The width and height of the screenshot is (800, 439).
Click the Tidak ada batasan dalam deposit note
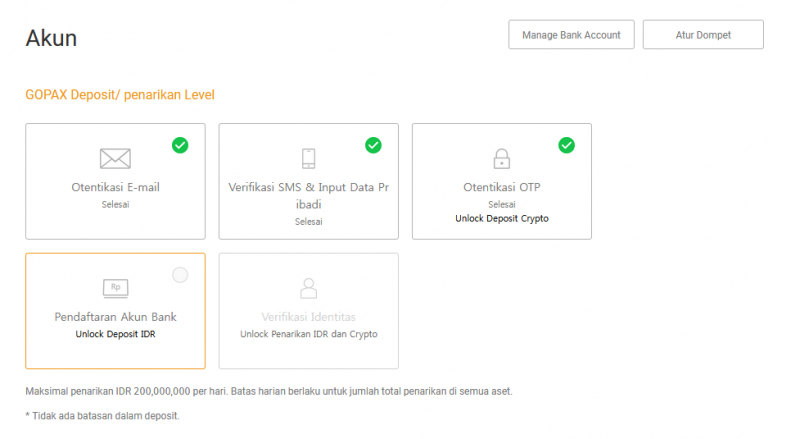[x=103, y=416]
